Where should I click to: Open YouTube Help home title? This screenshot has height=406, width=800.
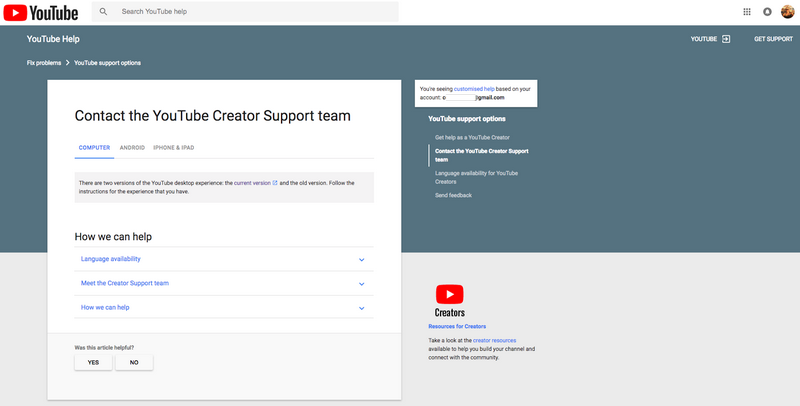click(53, 39)
